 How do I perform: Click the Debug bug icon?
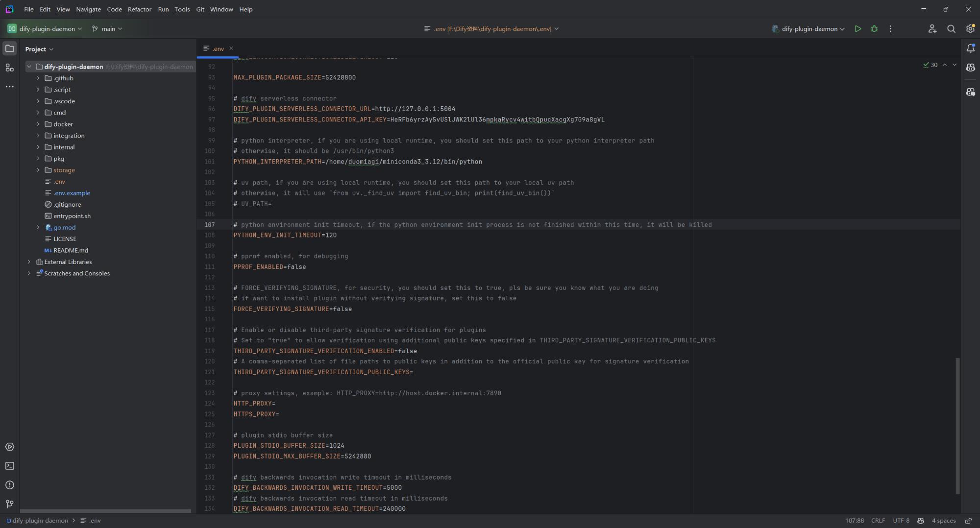874,29
